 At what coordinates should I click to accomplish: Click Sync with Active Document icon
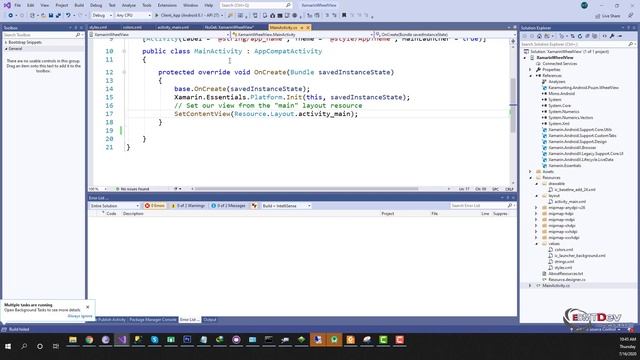tap(573, 36)
